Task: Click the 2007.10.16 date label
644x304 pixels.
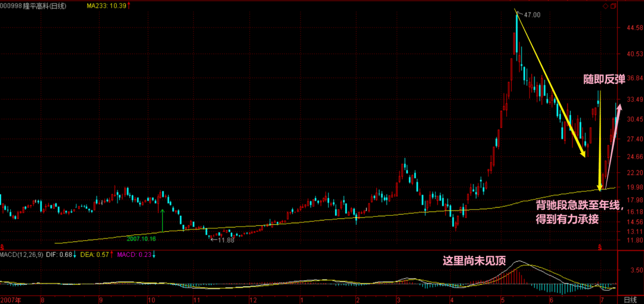Action: click(x=141, y=238)
